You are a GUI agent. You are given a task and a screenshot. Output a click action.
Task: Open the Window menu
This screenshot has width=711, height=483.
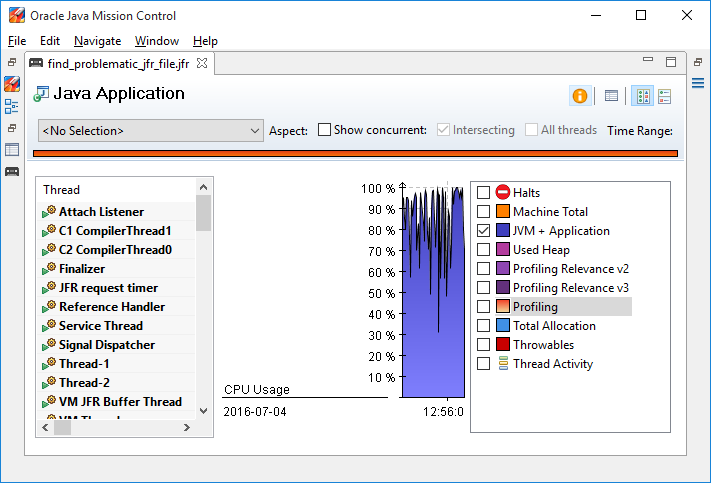(x=156, y=41)
